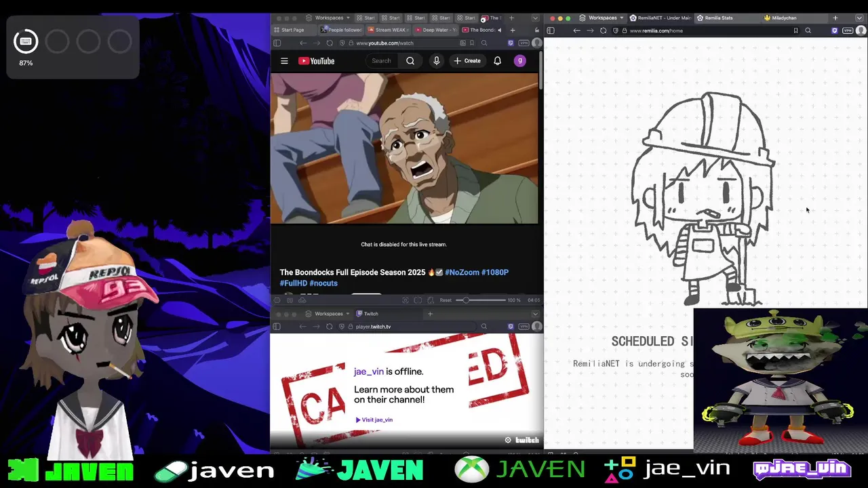The image size is (868, 488).
Task: Open the YouTube hamburger guide menu
Action: [x=284, y=61]
